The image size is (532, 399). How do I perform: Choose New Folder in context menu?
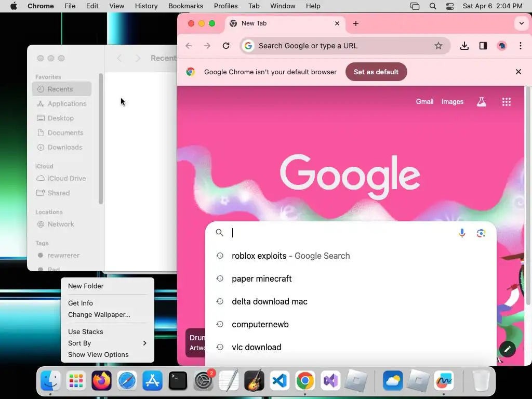coord(107,286)
